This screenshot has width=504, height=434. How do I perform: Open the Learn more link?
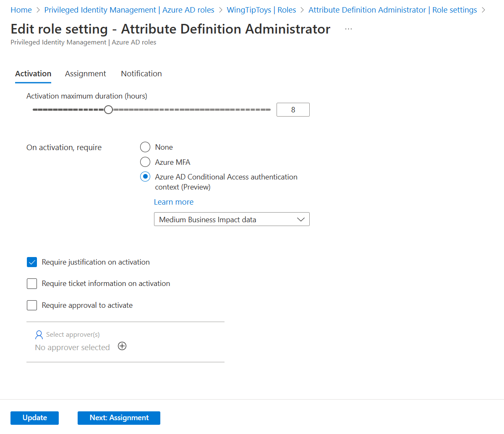(174, 202)
